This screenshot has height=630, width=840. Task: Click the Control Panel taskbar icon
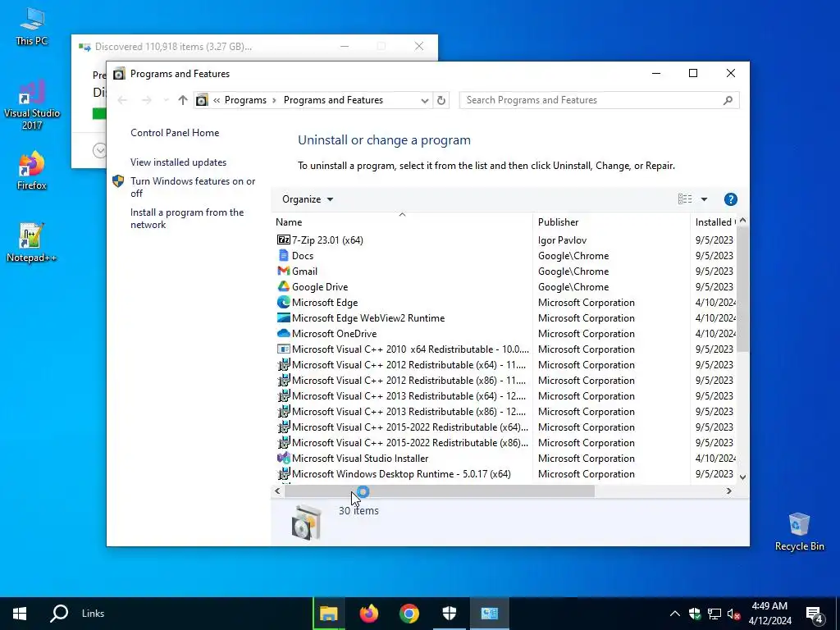pos(489,614)
